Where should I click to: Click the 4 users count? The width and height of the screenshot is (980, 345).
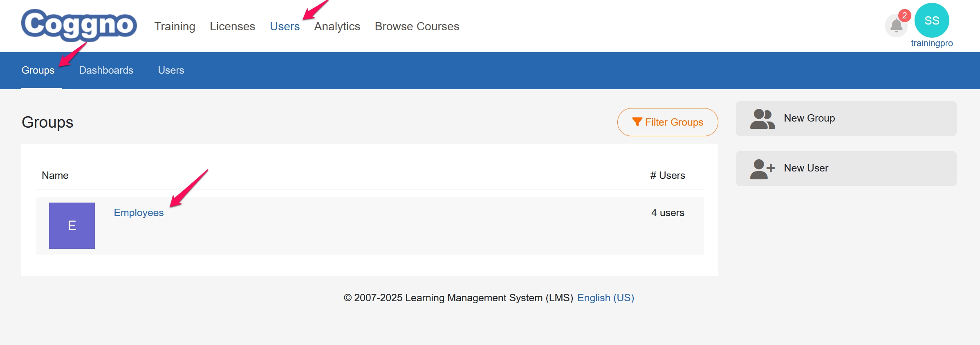[668, 213]
